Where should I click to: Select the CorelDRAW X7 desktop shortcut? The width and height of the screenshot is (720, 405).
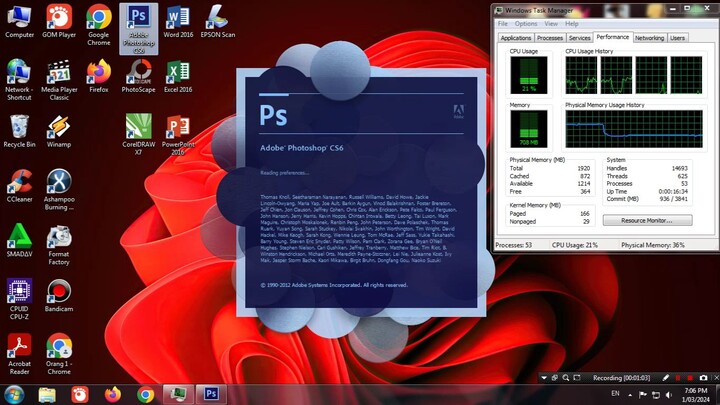(x=138, y=135)
